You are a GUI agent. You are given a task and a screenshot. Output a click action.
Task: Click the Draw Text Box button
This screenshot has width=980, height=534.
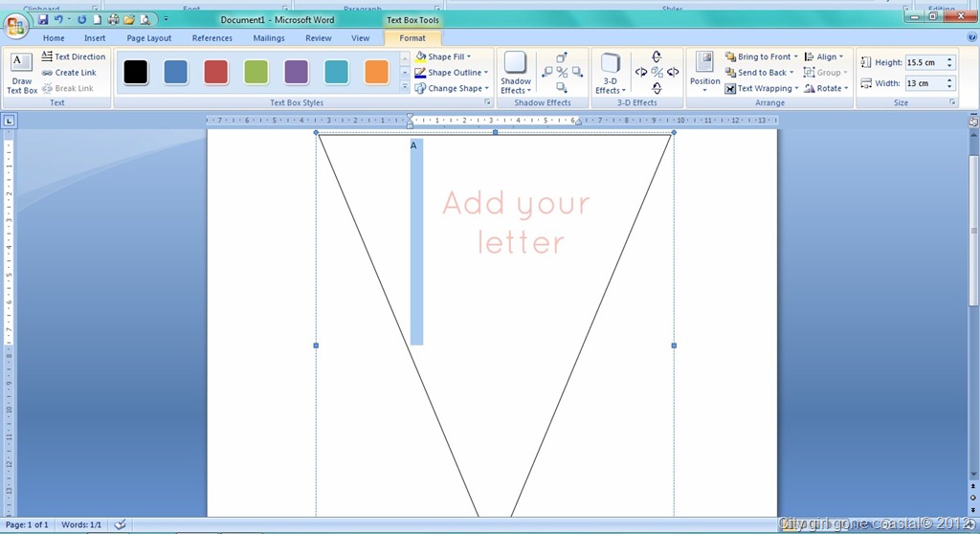[x=22, y=73]
